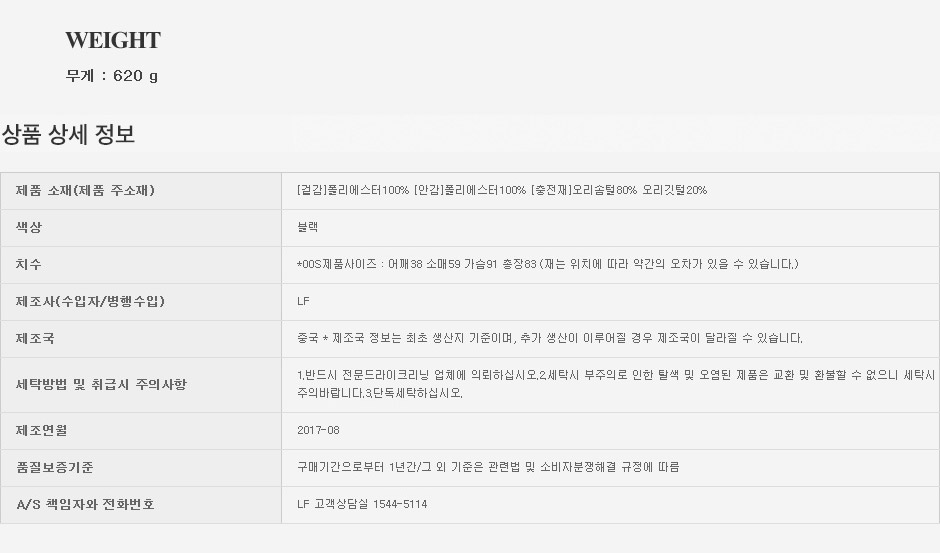Click the LF 고객상담실 1544-5114 phone number
This screenshot has width=940, height=553.
point(362,504)
